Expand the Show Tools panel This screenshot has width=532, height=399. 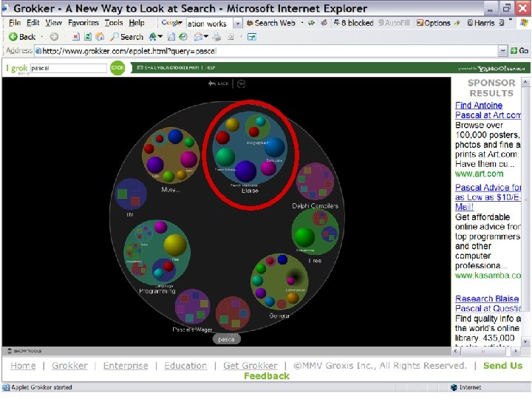click(24, 351)
